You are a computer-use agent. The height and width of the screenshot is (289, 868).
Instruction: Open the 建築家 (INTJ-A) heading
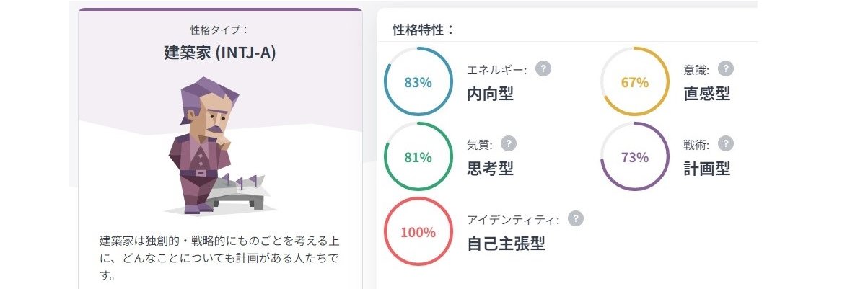tap(220, 53)
